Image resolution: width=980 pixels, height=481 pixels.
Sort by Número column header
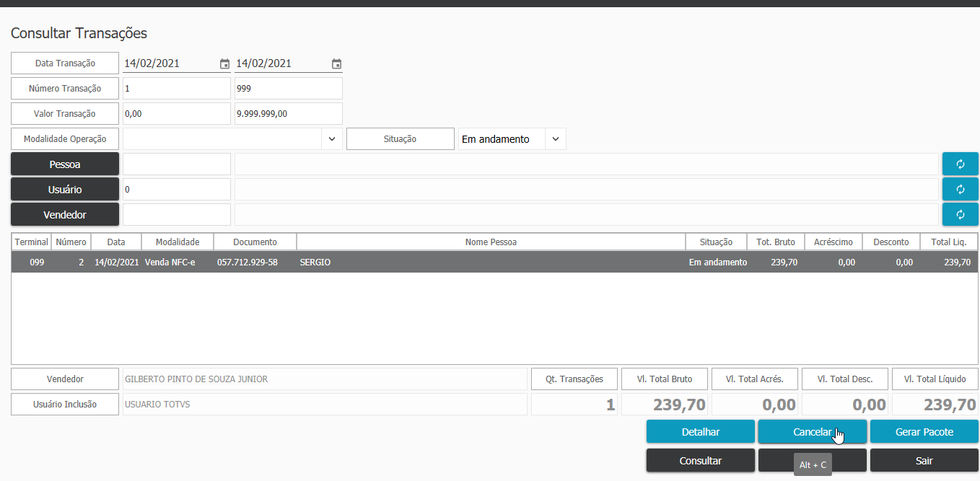[x=71, y=242]
